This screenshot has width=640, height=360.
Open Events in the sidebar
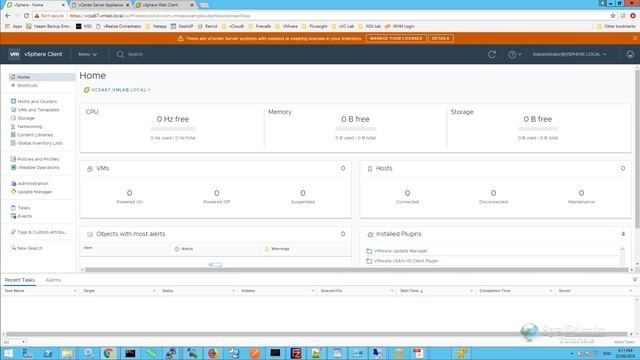click(24, 216)
